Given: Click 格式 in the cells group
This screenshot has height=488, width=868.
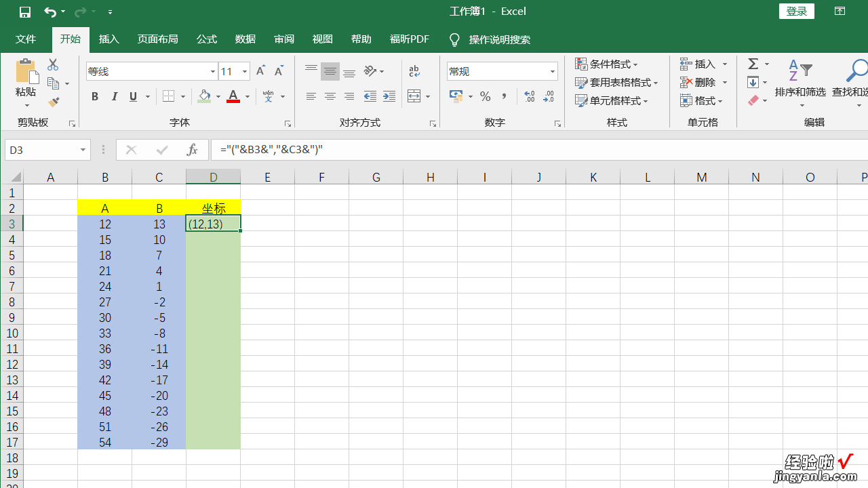Looking at the screenshot, I should (702, 100).
